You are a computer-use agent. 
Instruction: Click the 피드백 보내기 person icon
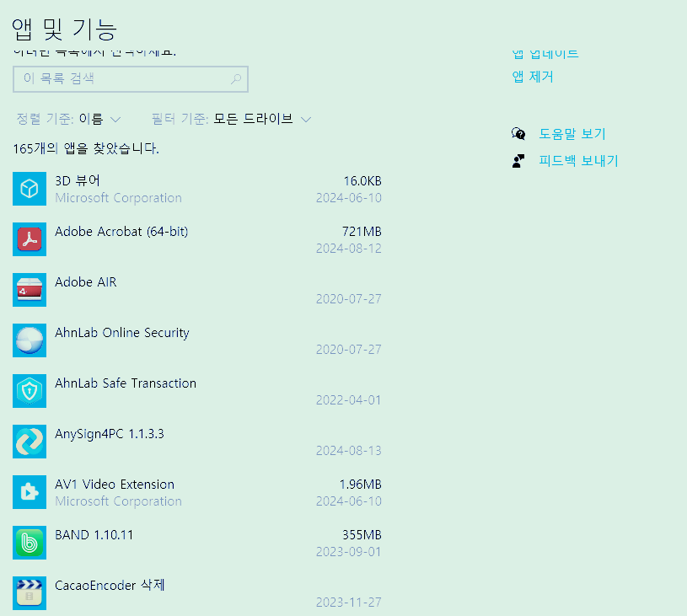518,161
